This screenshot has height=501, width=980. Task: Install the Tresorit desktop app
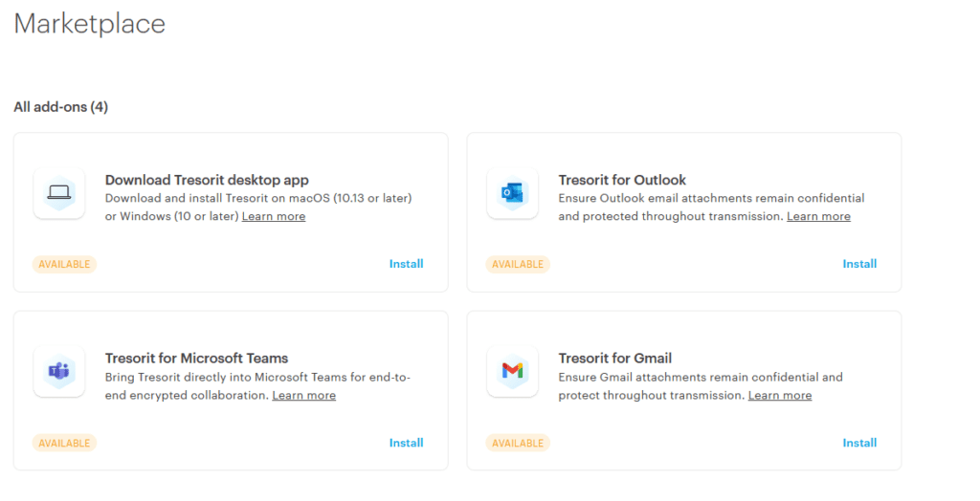pyautogui.click(x=406, y=264)
